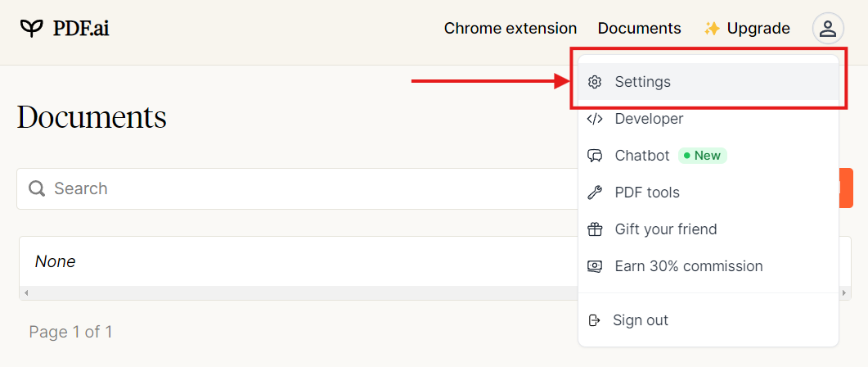Viewport: 868px width, 367px height.
Task: Open the user profile avatar icon
Action: (828, 29)
